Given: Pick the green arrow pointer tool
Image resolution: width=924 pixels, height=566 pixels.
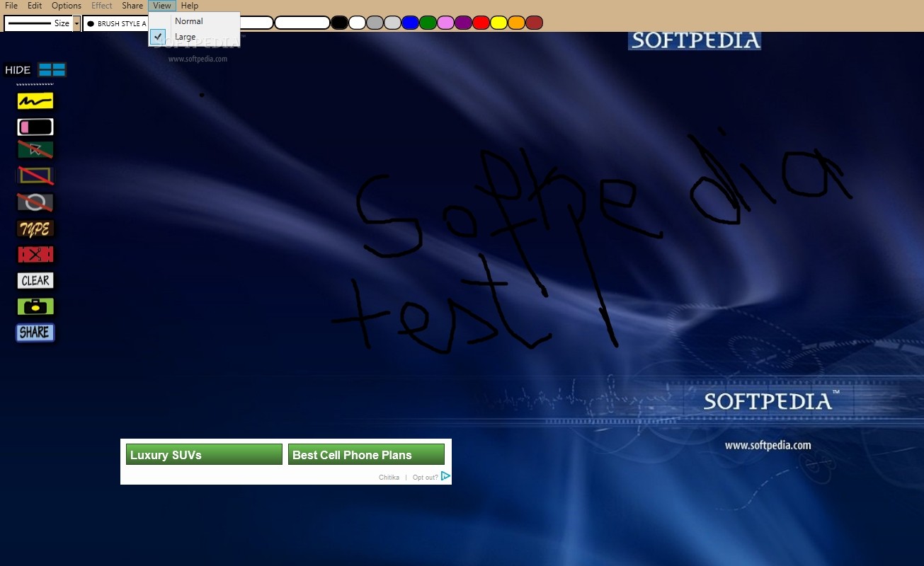Looking at the screenshot, I should [35, 150].
